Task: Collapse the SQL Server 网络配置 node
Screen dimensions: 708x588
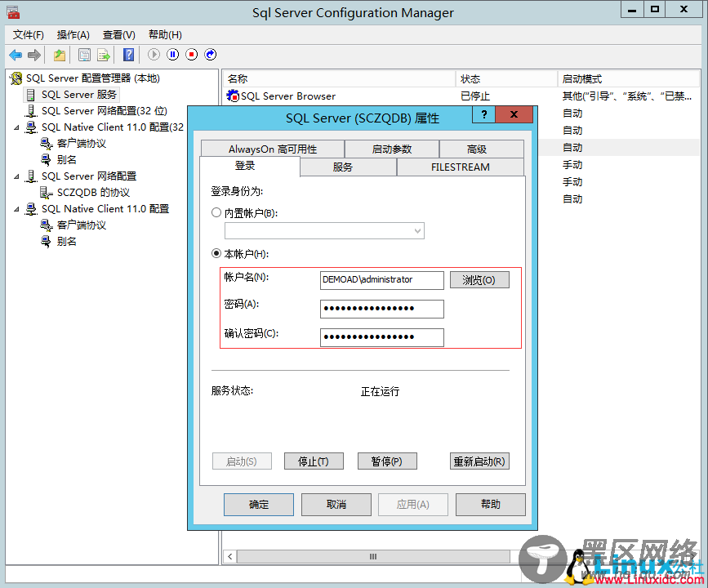Action: (16, 176)
